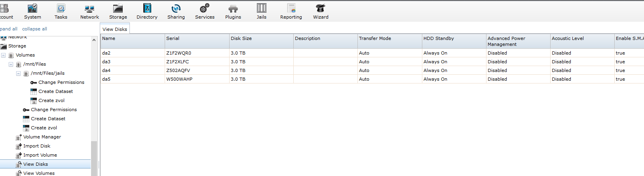644x176 pixels.
Task: Click Import Disk icon in tree
Action: pos(19,146)
